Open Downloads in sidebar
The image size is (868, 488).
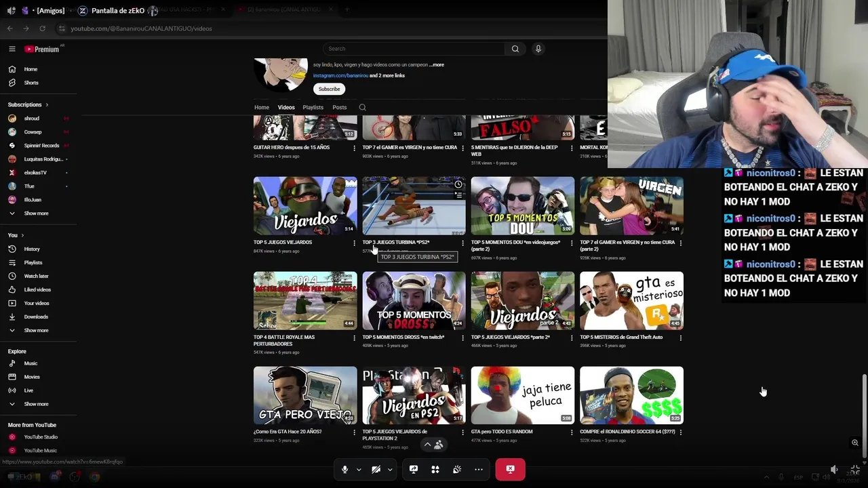tap(36, 317)
